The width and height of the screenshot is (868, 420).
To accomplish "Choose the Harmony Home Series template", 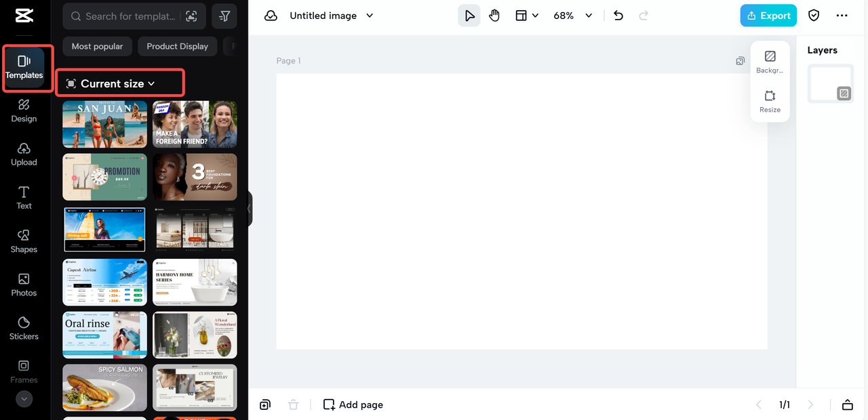I will coord(195,282).
